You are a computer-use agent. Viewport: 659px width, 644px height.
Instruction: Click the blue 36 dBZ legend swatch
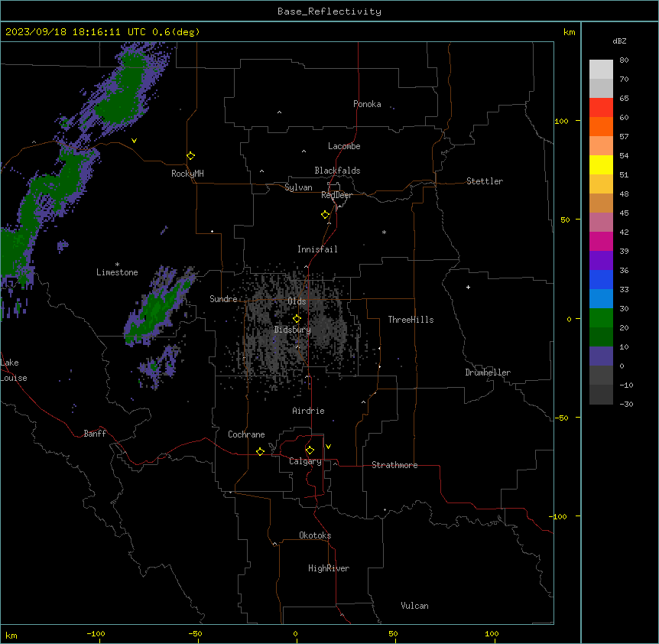601,279
